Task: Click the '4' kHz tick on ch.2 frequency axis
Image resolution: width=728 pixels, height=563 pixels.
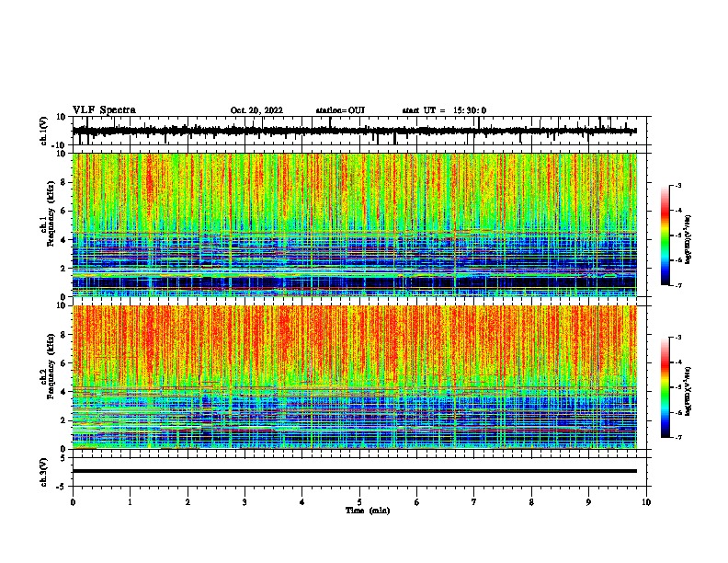Action: click(63, 392)
